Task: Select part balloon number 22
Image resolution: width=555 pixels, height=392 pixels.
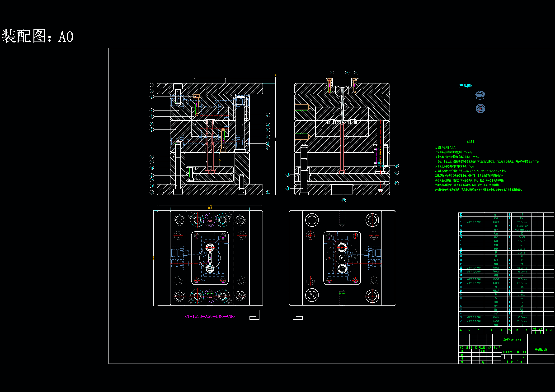Action: coord(287,175)
